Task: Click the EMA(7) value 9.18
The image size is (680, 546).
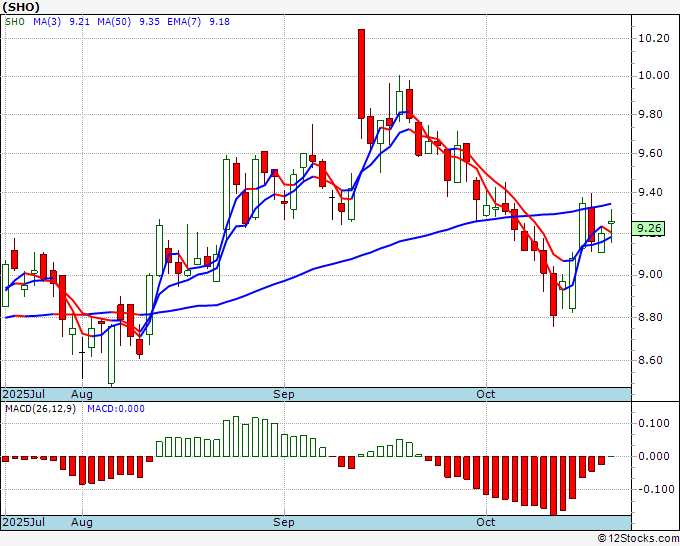Action: coord(219,22)
